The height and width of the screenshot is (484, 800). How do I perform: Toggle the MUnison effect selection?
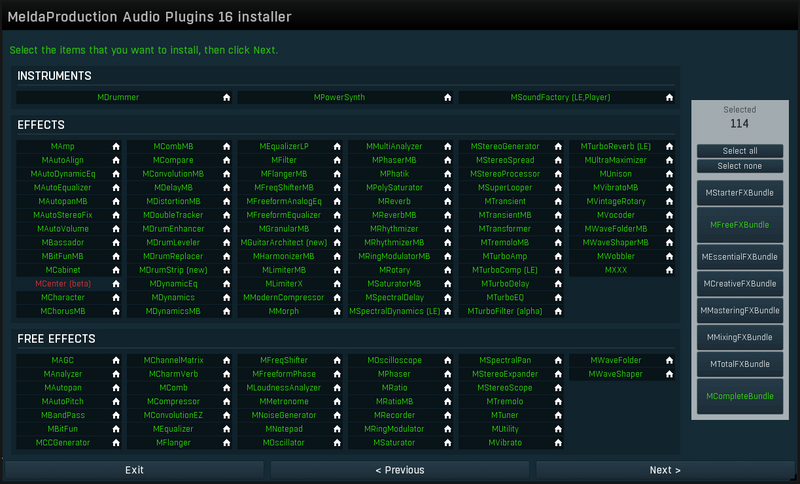(x=616, y=174)
